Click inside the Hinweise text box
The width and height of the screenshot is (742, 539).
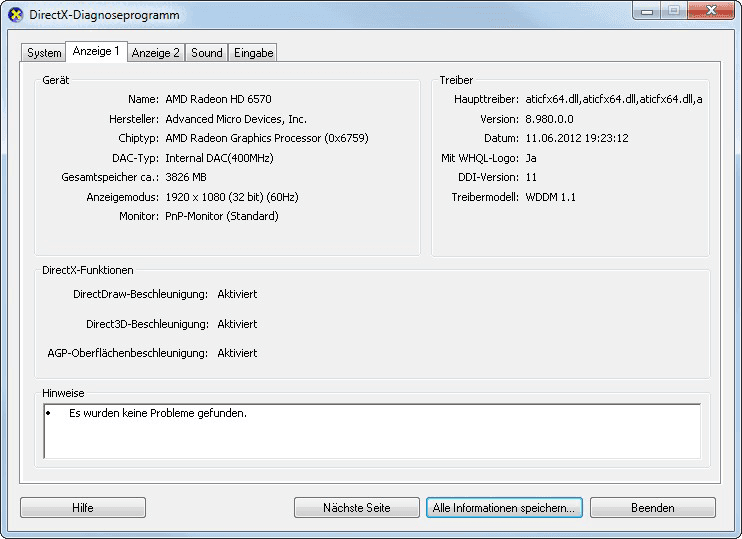[372, 431]
